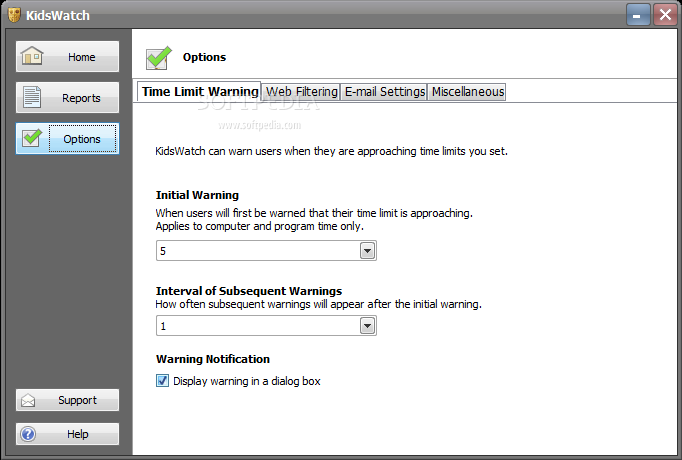This screenshot has width=682, height=460.
Task: Open Reports label in sidebar
Action: click(81, 98)
